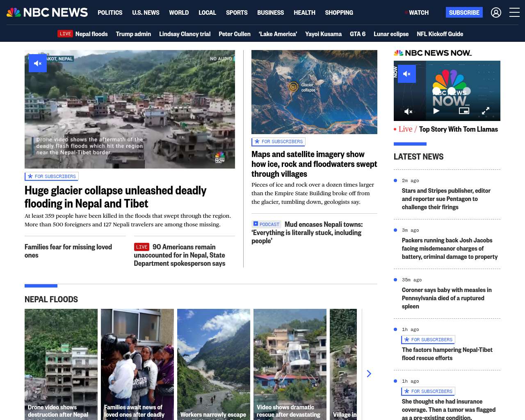Select the Lindsay Clancy trial topic

pos(185,34)
